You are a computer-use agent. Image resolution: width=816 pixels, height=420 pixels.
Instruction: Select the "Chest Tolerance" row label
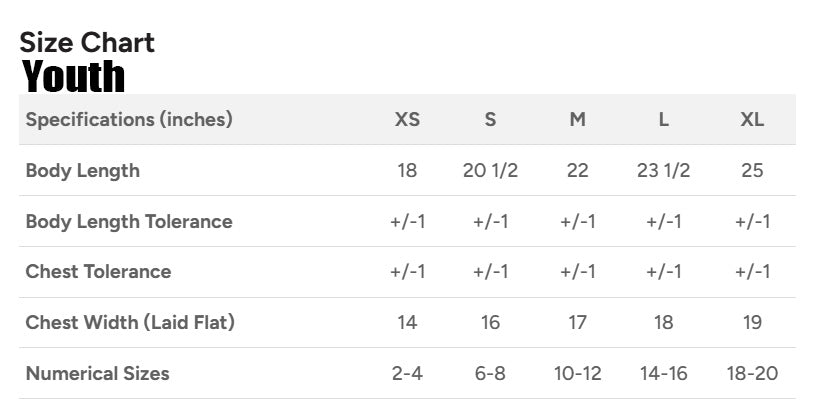tap(98, 272)
